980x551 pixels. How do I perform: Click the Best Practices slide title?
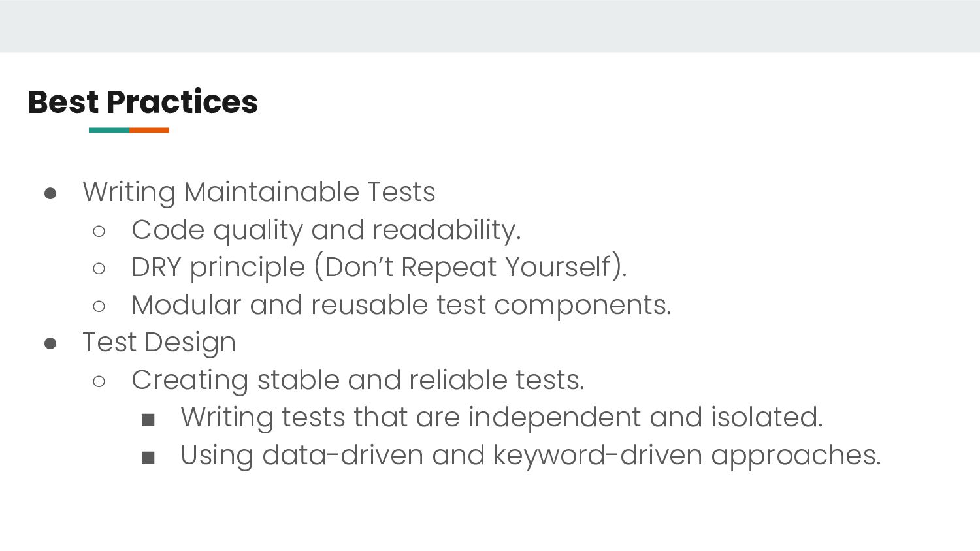point(143,102)
